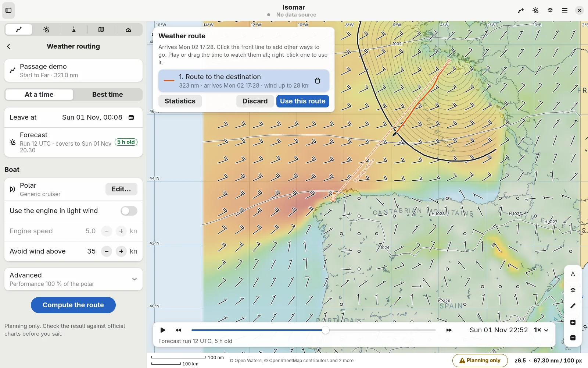The width and height of the screenshot is (588, 368).
Task: Step timeline backward
Action: [179, 330]
